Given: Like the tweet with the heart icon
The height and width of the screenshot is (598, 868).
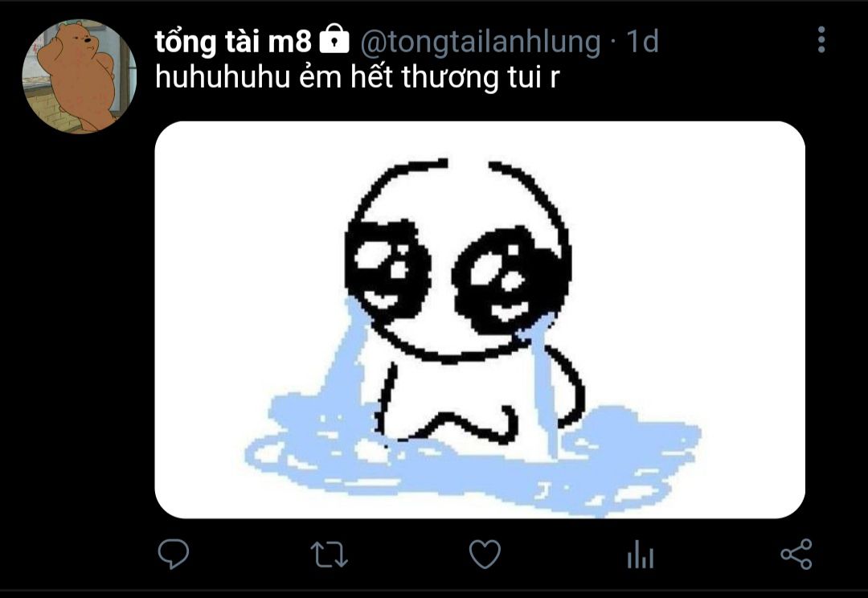Looking at the screenshot, I should pos(485,555).
